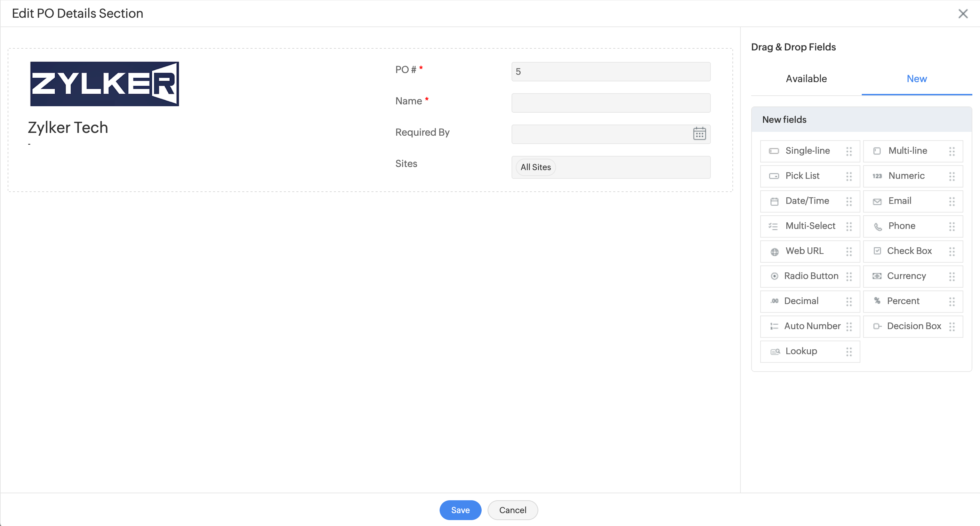Click the PO # label

click(x=405, y=70)
